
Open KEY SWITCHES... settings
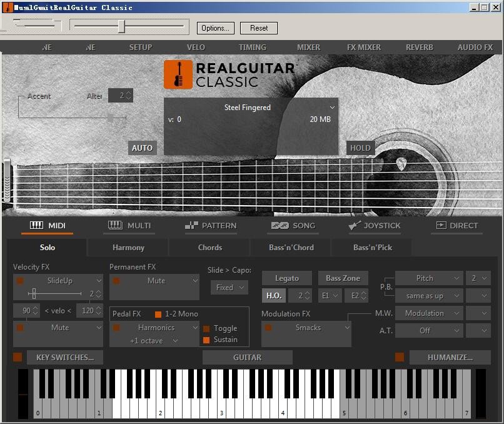(65, 357)
